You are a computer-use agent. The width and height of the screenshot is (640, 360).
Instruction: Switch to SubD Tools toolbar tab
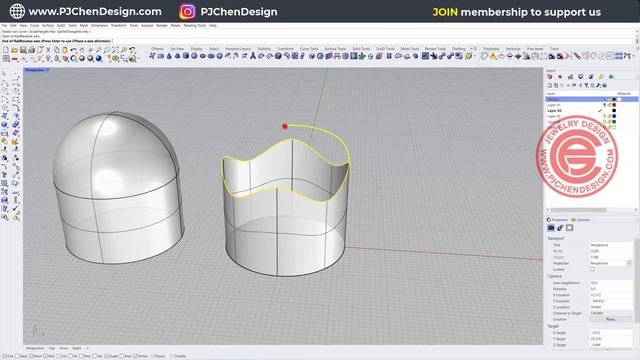tap(385, 49)
